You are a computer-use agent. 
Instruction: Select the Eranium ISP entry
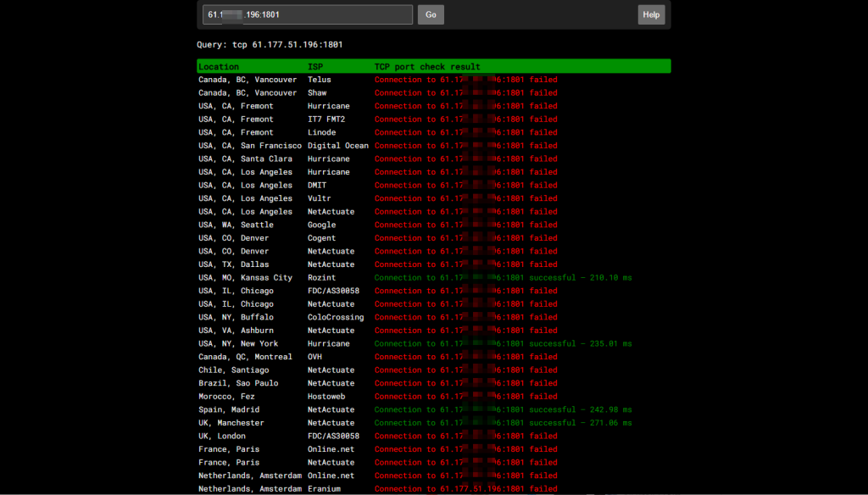[x=324, y=489]
